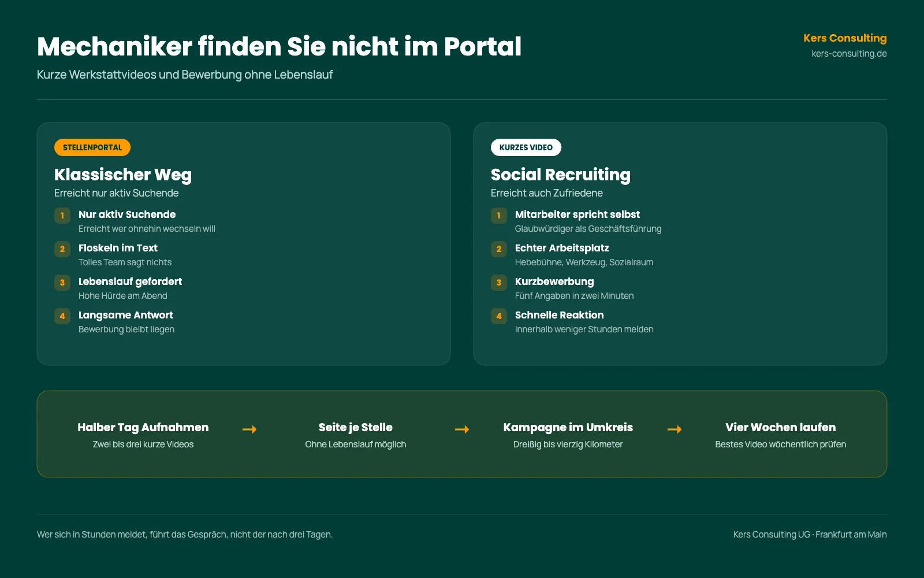
Task: Click number badge beside 'Nur aktiv Suchende'
Action: coord(62,216)
